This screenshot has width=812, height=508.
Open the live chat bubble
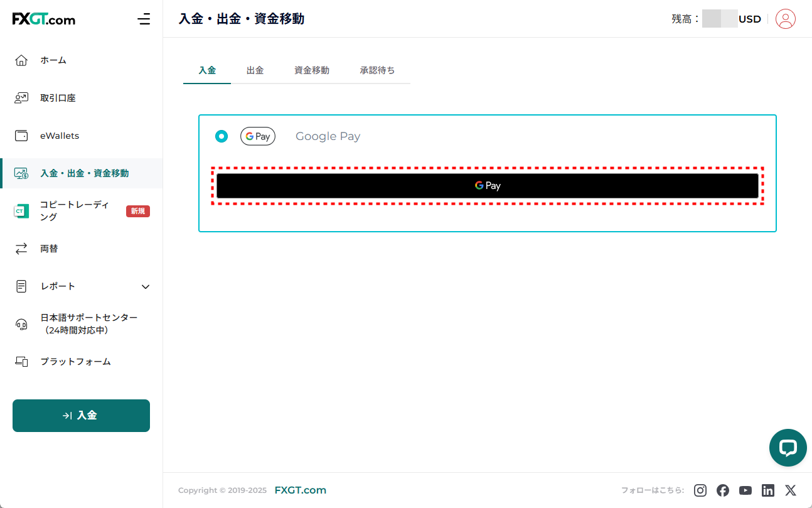(x=788, y=448)
